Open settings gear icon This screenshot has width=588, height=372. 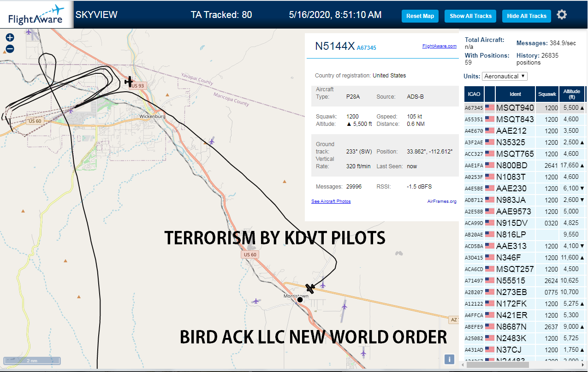coord(561,15)
